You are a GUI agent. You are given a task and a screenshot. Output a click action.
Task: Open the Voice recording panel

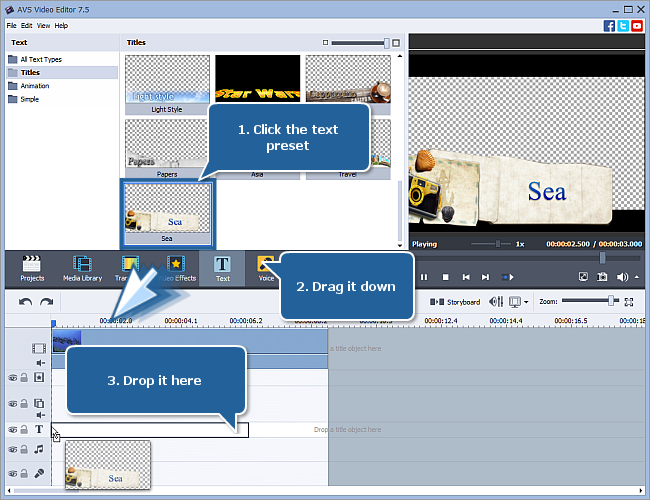coord(266,269)
